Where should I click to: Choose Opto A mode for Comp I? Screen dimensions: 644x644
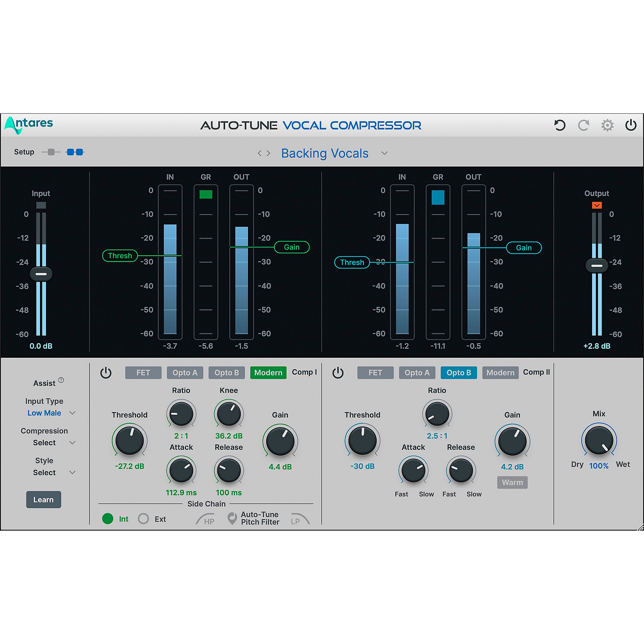[185, 373]
